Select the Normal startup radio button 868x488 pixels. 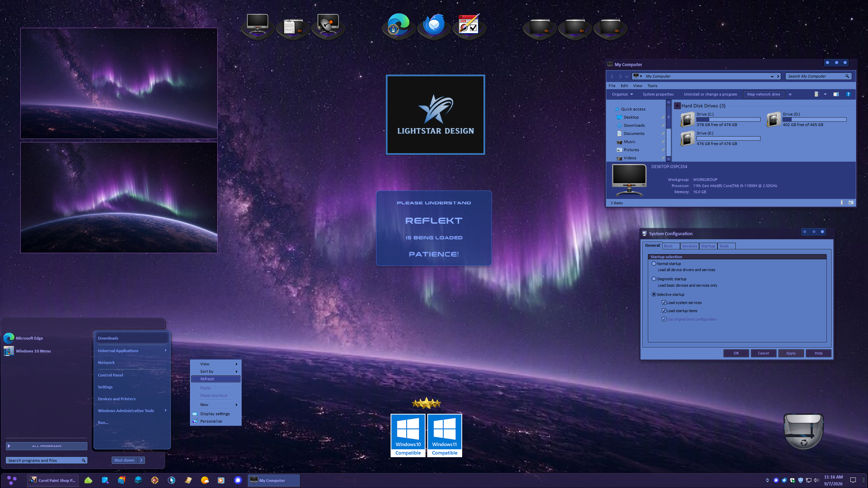point(654,263)
